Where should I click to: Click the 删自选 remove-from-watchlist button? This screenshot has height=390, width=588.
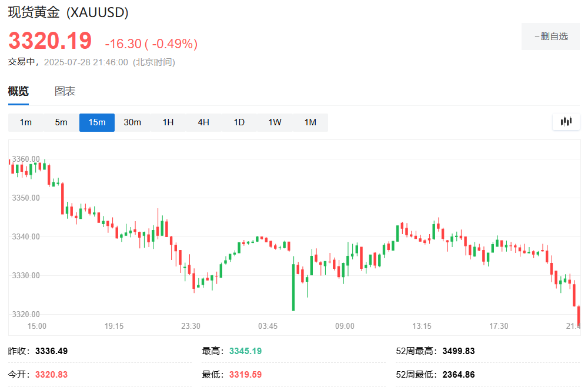[550, 36]
